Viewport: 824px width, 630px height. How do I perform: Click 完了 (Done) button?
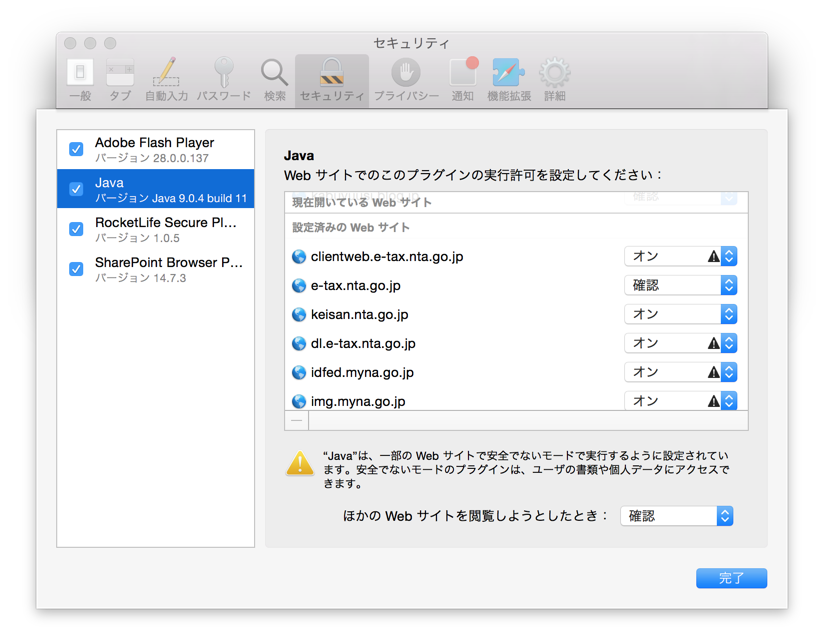tap(732, 578)
